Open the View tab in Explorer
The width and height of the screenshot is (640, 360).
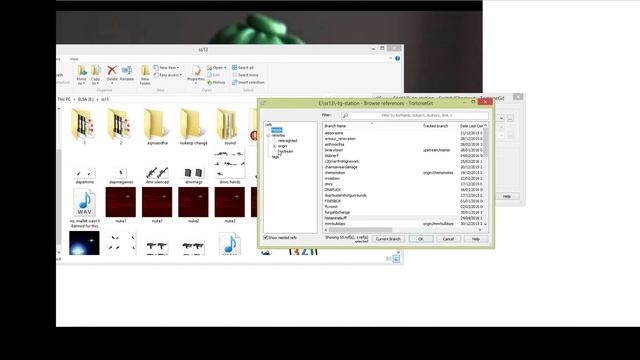[x=74, y=59]
